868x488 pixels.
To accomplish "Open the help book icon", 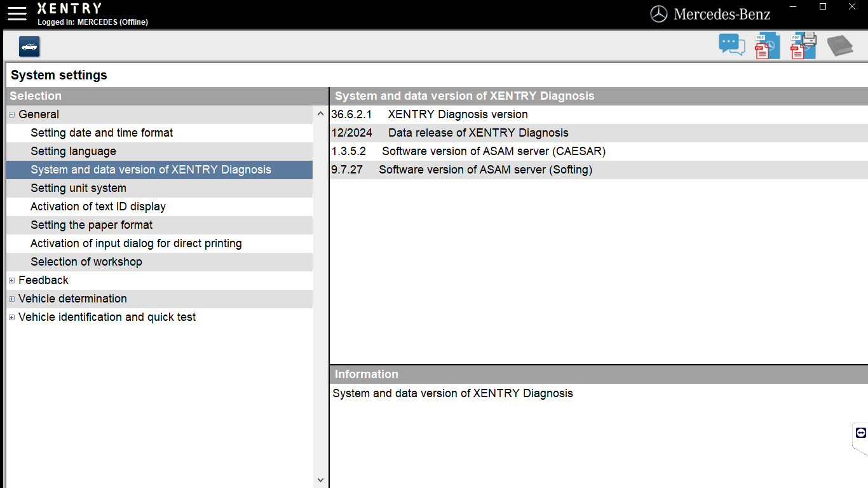I will pyautogui.click(x=839, y=46).
